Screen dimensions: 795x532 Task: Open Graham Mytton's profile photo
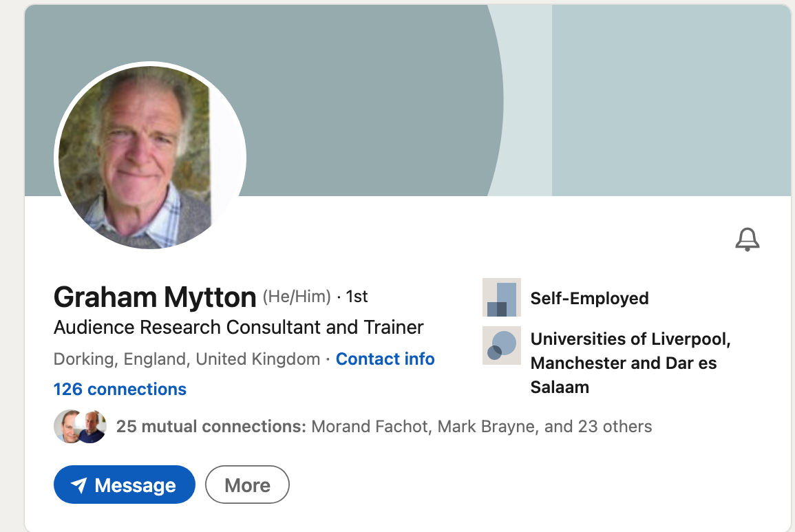(150, 156)
